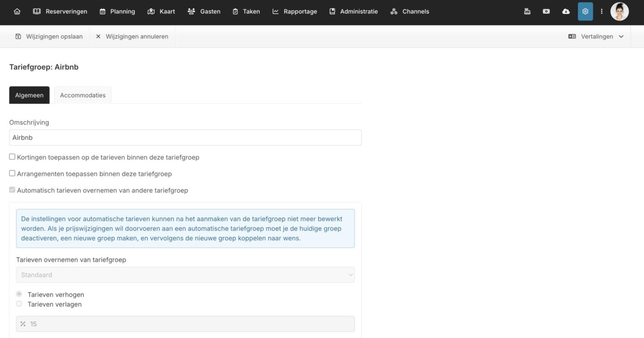Image resolution: width=644 pixels, height=338 pixels.
Task: Open the Reserveringen menu item
Action: pos(60,12)
